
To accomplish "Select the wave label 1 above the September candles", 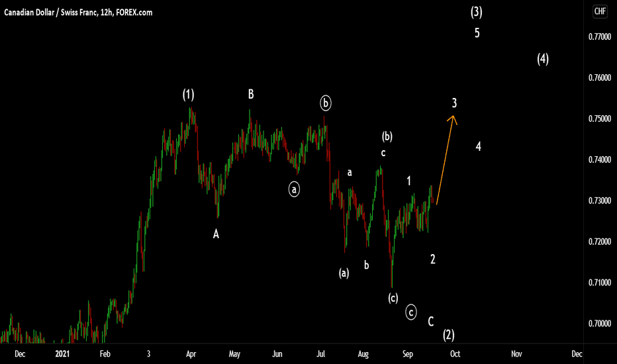I will coord(409,181).
